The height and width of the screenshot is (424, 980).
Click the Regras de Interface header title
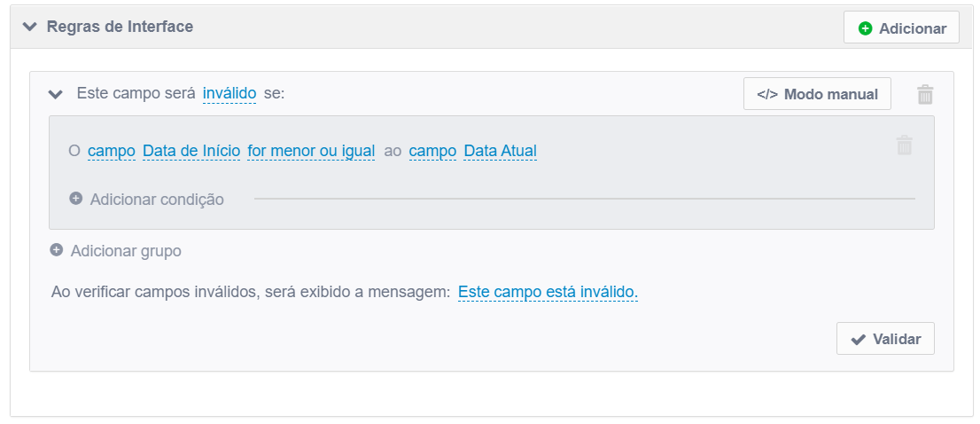coord(120,27)
